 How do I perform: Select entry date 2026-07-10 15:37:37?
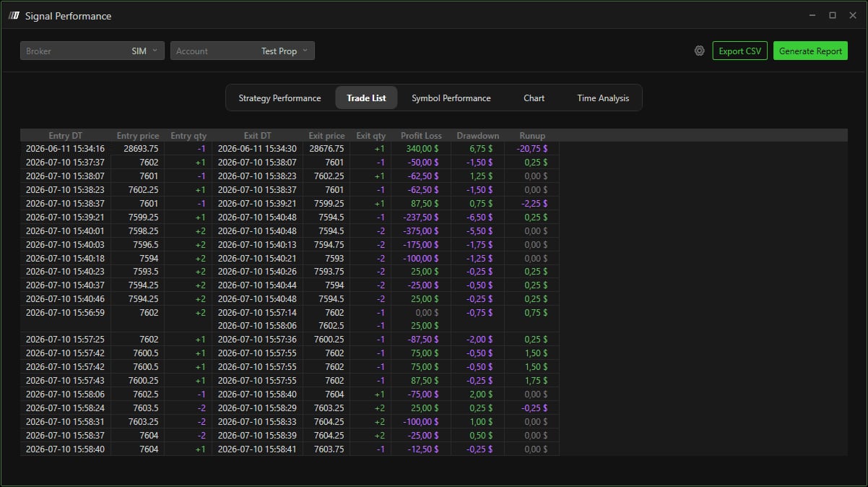coord(66,162)
